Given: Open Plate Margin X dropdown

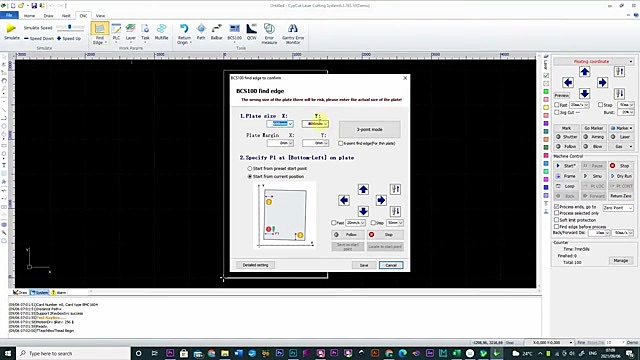Looking at the screenshot, I should 291,143.
